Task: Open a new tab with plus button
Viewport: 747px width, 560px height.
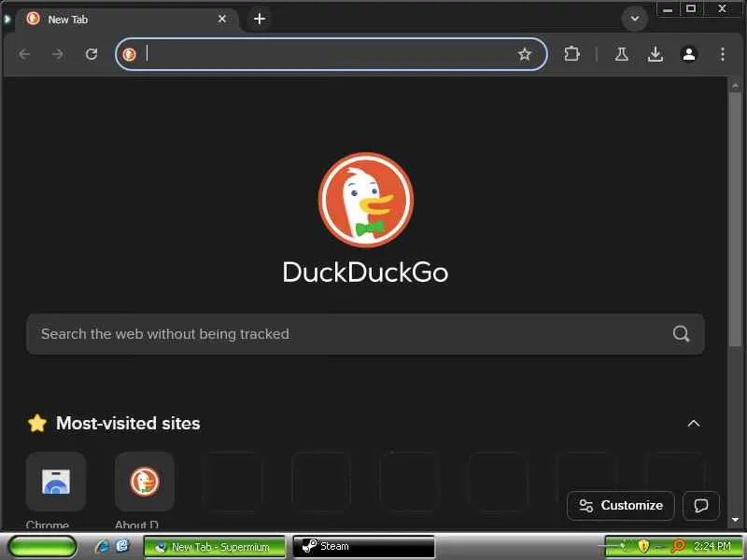Action: (260, 19)
